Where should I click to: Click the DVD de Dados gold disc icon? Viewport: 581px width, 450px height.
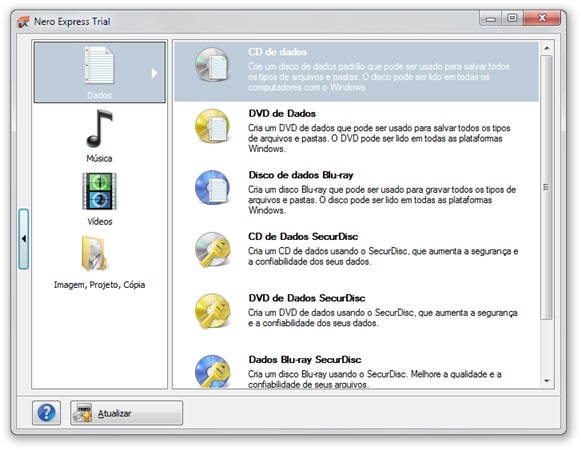tap(212, 126)
